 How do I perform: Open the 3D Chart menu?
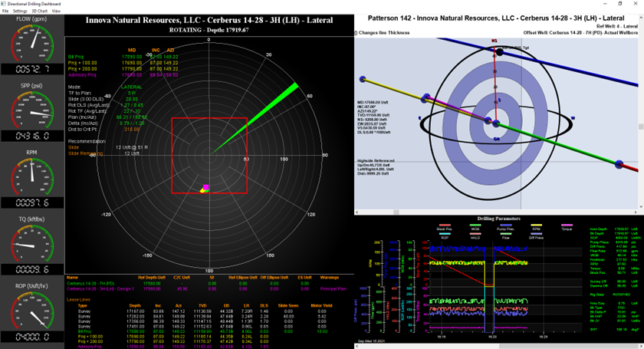(x=40, y=12)
